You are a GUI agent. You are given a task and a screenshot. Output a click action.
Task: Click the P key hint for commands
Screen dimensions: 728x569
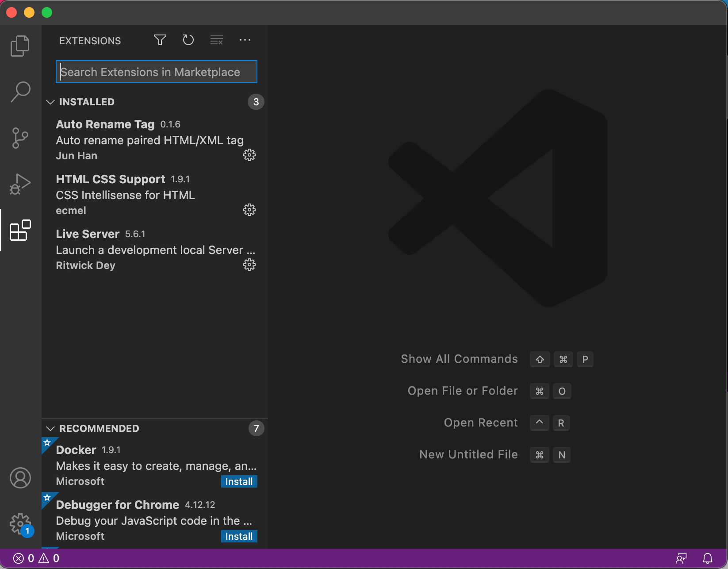click(x=585, y=359)
